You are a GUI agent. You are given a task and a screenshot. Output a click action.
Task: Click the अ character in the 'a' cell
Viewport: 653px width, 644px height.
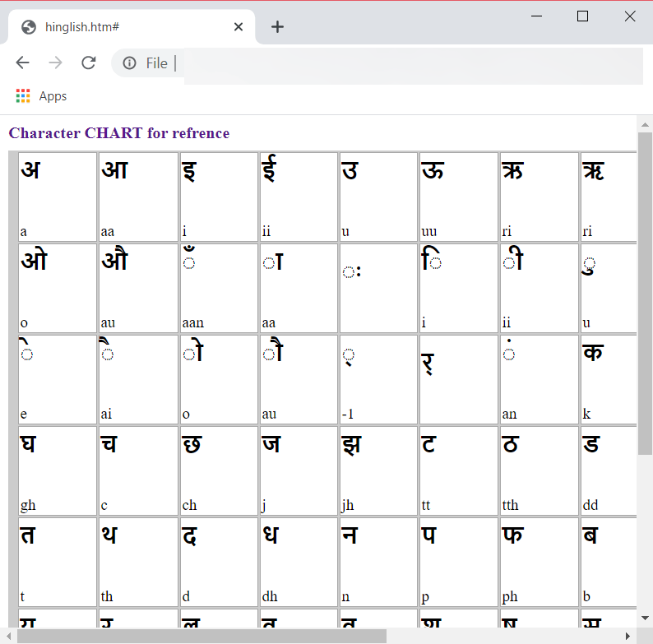(x=30, y=170)
